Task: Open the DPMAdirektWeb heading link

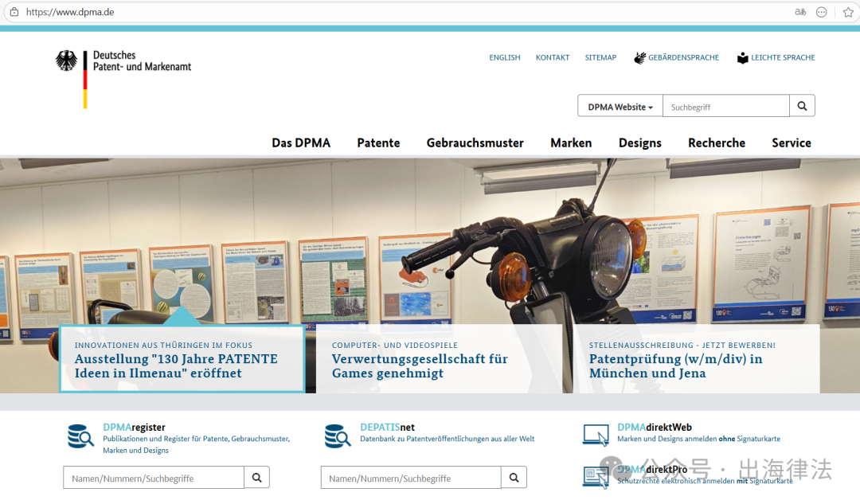Action: [655, 428]
